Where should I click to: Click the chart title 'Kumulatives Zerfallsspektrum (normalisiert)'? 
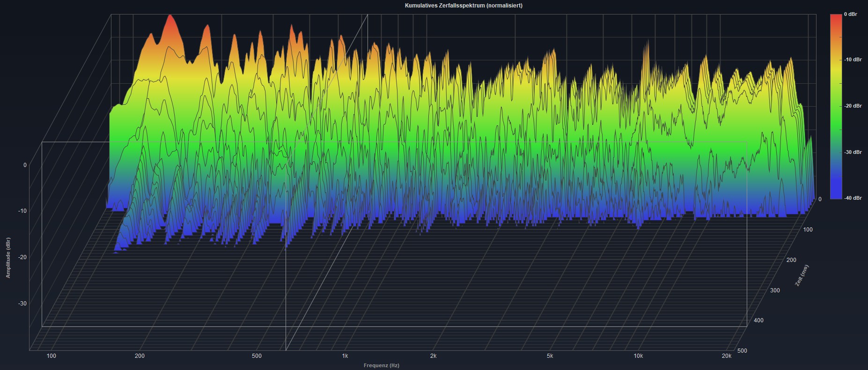tap(463, 6)
